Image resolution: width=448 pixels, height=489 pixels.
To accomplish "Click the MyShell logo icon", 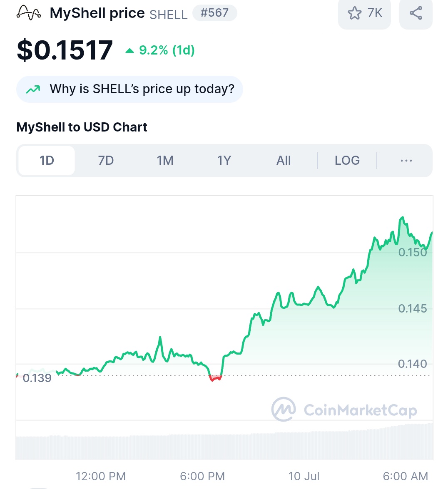I will (x=28, y=13).
